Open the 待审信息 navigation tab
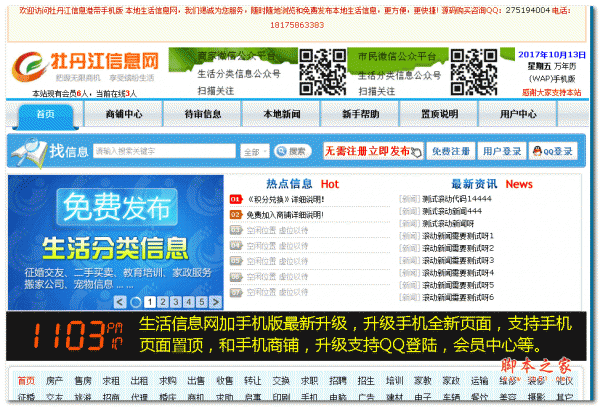This screenshot has width=600, height=407. point(203,114)
